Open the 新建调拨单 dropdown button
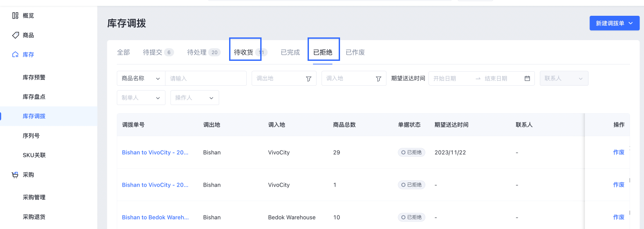 point(614,23)
